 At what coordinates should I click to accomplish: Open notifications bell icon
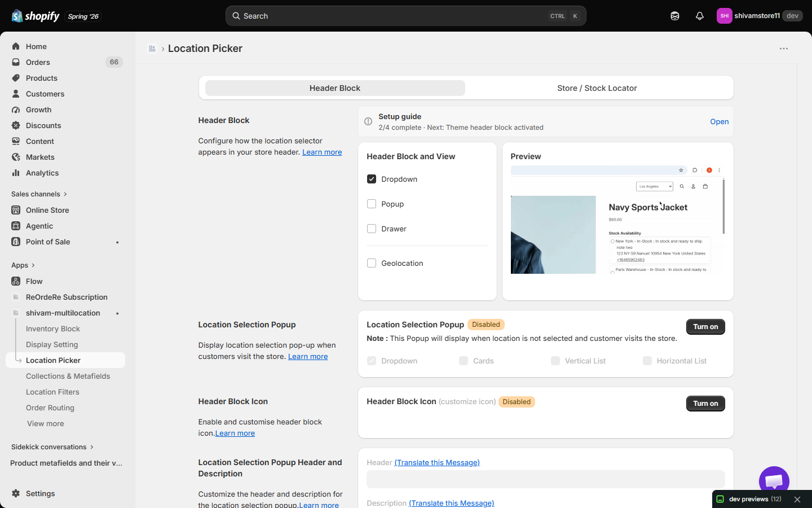tap(700, 16)
